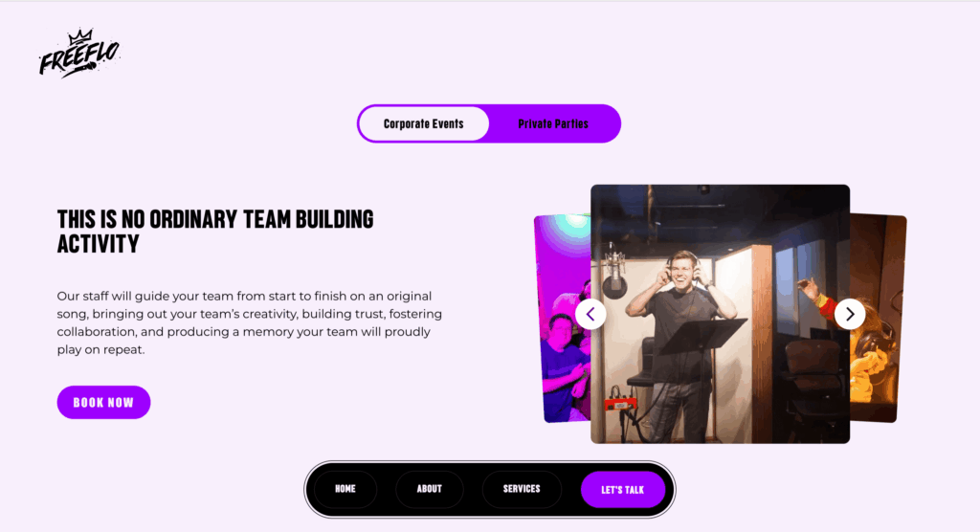Select the orange-toned photo on right

878,319
